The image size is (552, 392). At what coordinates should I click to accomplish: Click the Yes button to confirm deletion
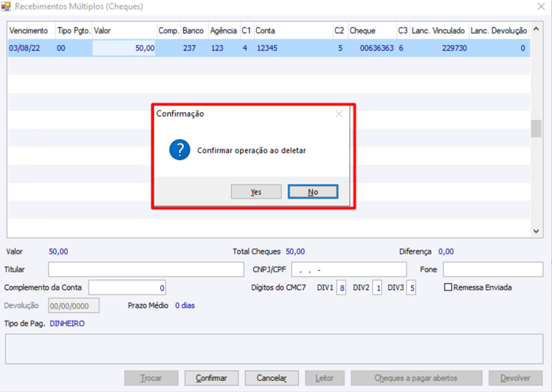tap(256, 192)
